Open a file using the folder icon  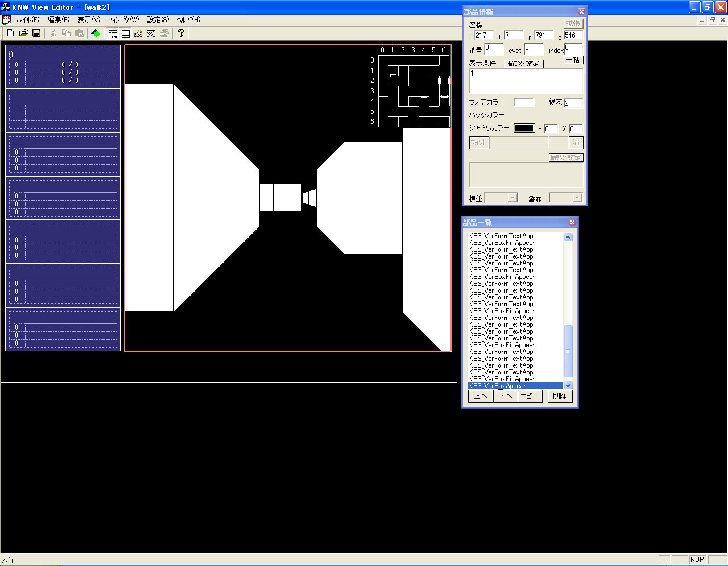(x=23, y=34)
